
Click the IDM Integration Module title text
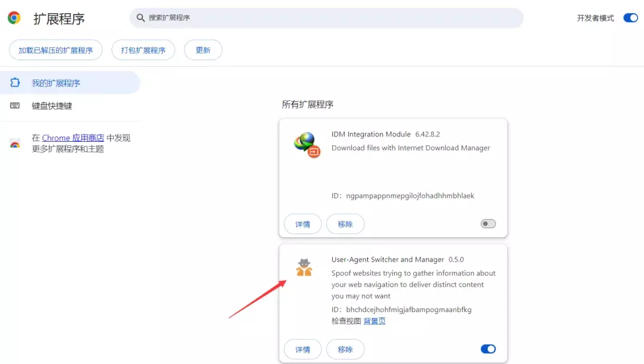point(371,134)
